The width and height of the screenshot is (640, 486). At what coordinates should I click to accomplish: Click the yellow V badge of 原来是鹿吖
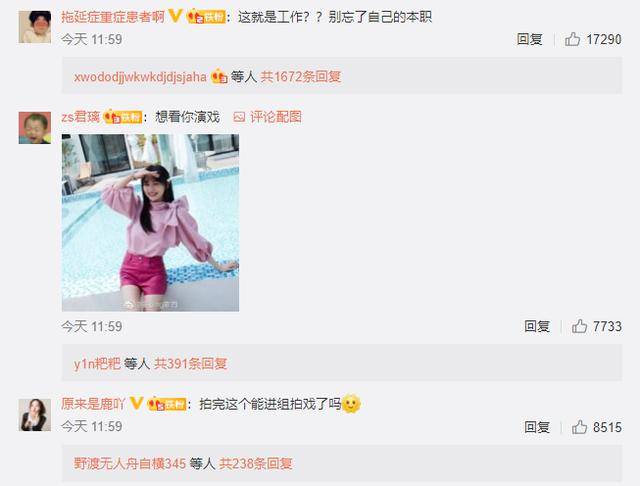point(136,404)
